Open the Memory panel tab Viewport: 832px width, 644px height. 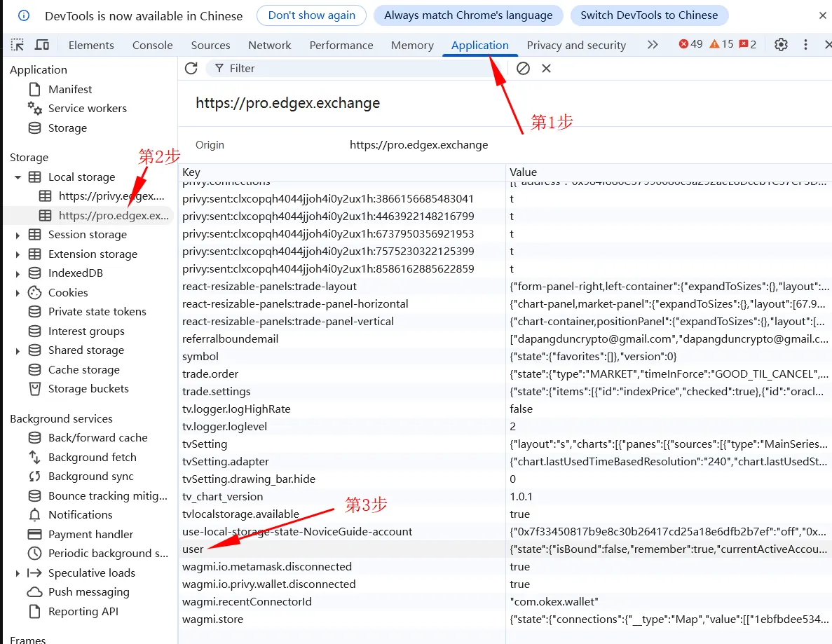(411, 45)
